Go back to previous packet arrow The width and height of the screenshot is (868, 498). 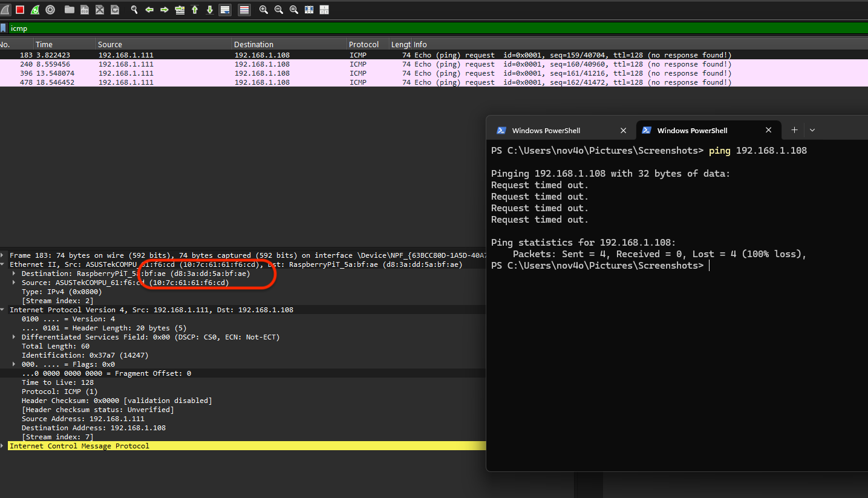point(149,10)
